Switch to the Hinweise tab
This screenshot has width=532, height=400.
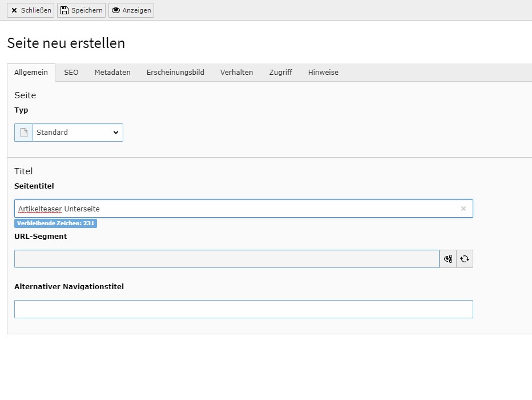point(323,73)
